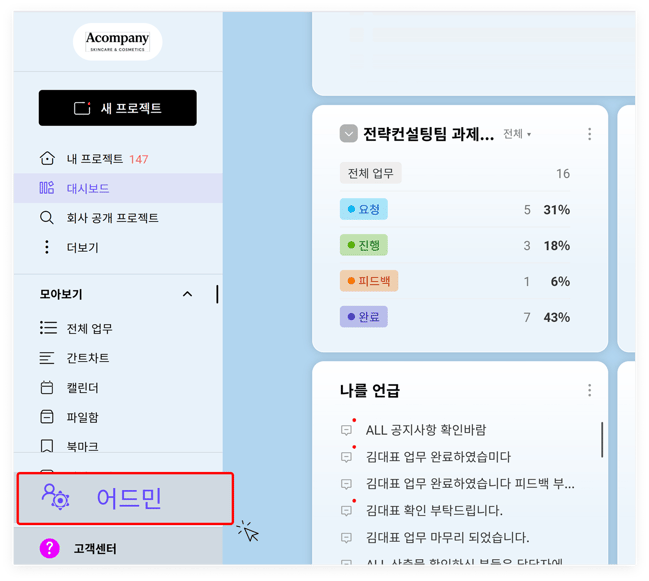The height and width of the screenshot is (581, 649).
Task: Collapse the 전략컨설팅팀 과제 widget chevron
Action: [348, 134]
